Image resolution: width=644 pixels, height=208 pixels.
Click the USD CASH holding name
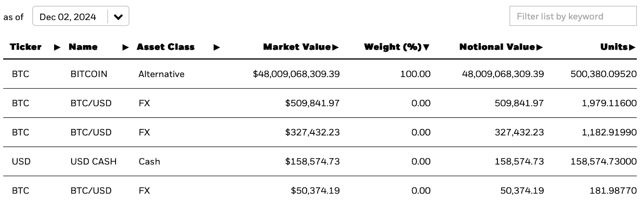click(93, 162)
